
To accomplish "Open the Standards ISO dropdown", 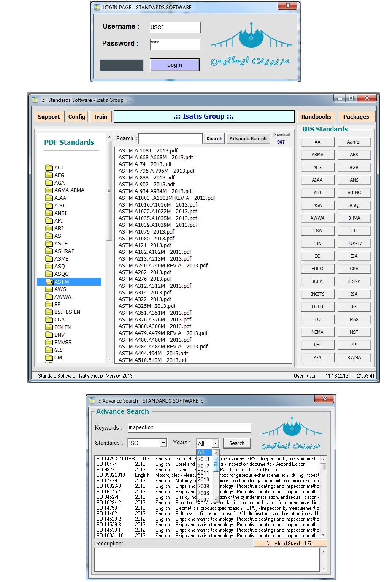I will click(163, 443).
